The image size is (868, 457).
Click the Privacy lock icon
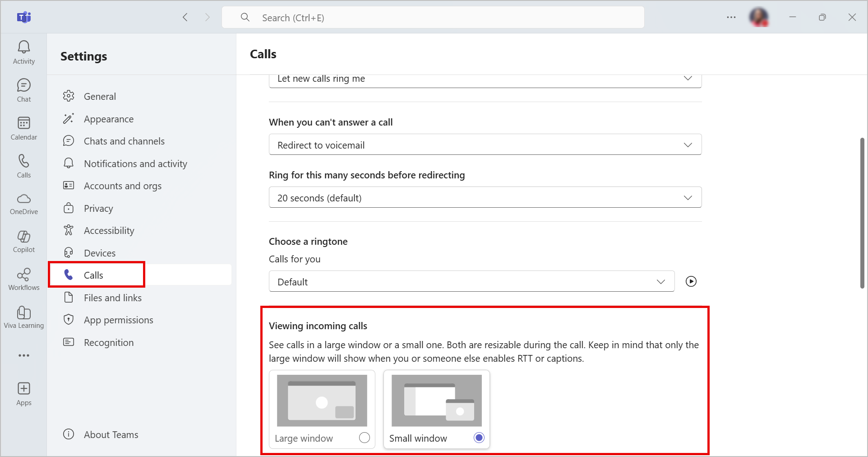(x=69, y=208)
